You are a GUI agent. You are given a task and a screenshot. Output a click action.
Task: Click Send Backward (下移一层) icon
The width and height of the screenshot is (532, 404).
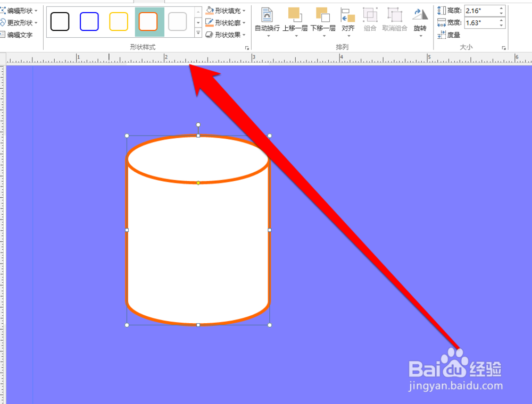click(323, 14)
